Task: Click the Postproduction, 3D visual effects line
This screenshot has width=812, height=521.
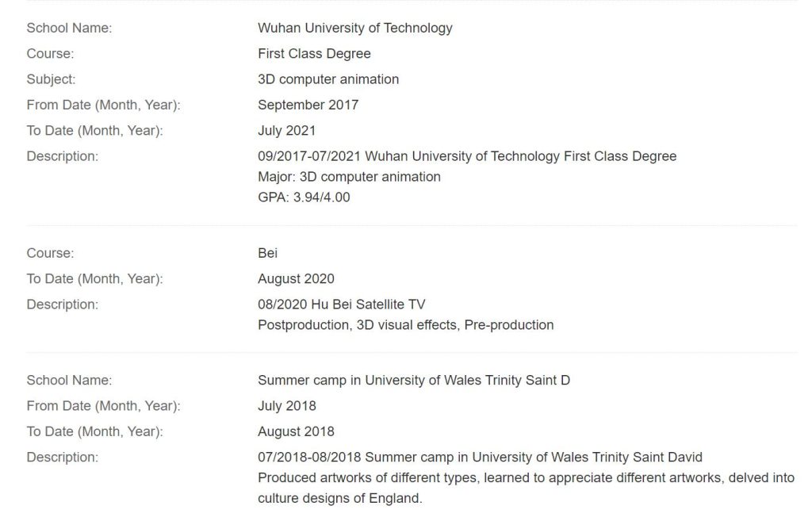Action: click(405, 325)
